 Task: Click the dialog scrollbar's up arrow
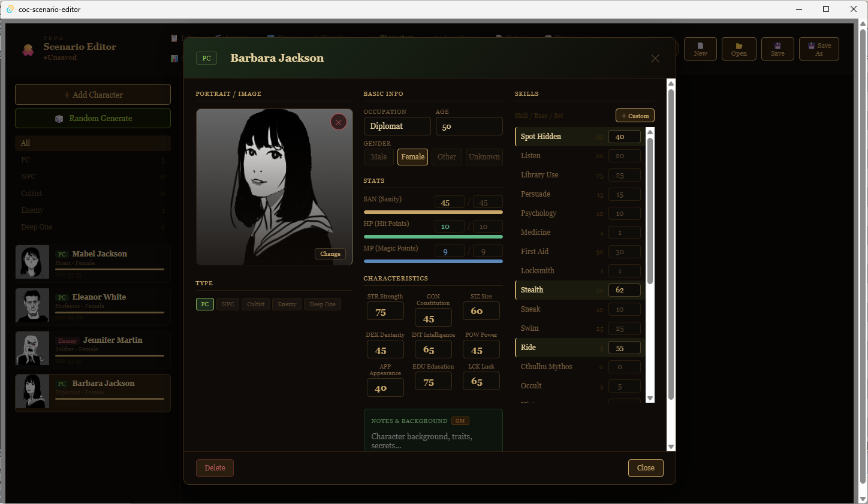click(x=671, y=83)
